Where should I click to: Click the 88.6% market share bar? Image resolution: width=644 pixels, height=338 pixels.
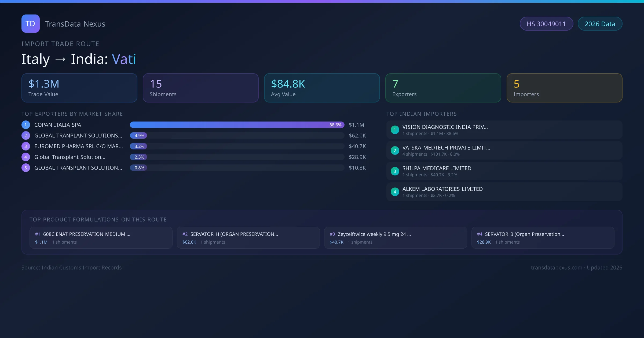pyautogui.click(x=237, y=125)
